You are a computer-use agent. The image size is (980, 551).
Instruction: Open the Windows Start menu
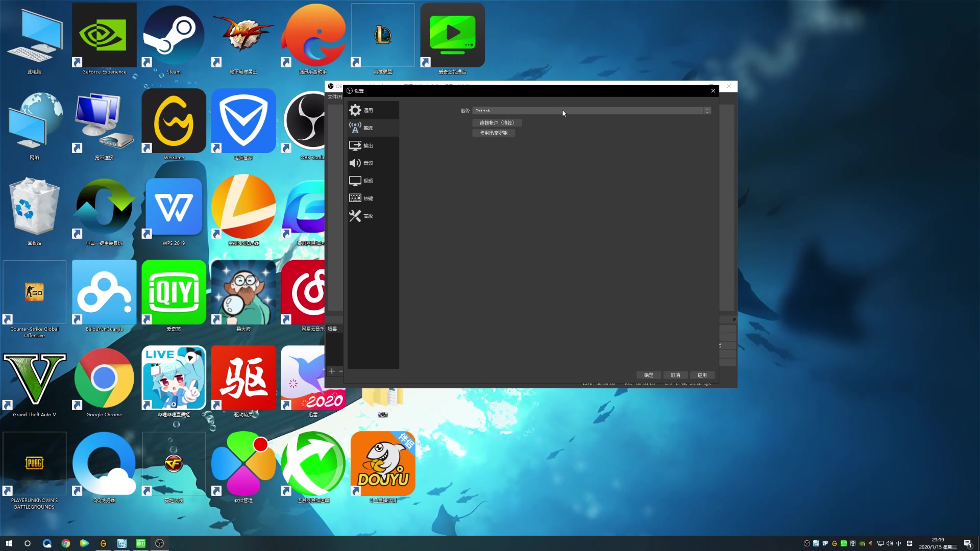click(x=9, y=543)
